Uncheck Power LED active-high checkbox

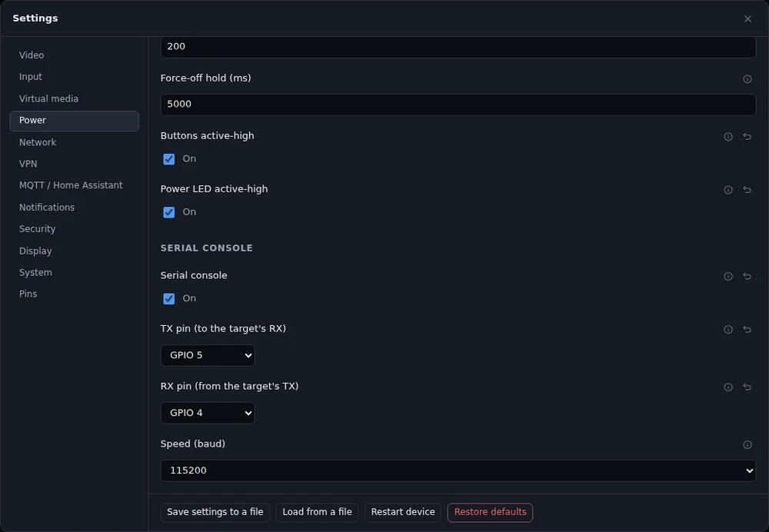(168, 212)
